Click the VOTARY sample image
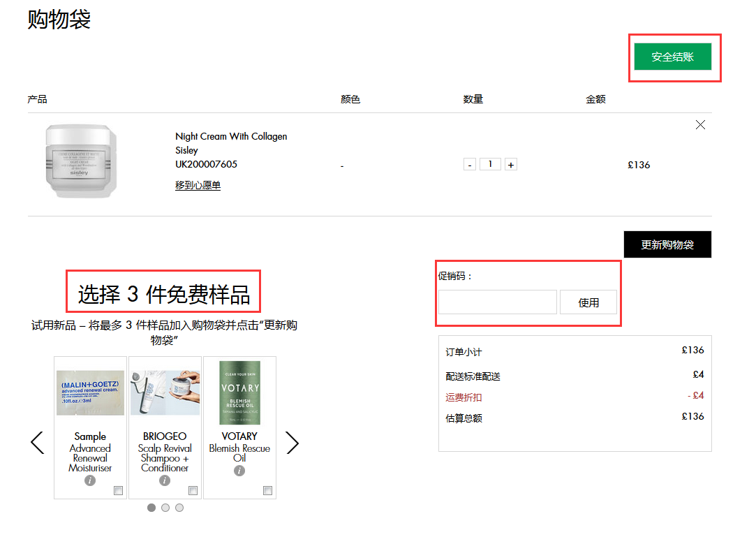Screen dimensions: 756x544 [239, 392]
